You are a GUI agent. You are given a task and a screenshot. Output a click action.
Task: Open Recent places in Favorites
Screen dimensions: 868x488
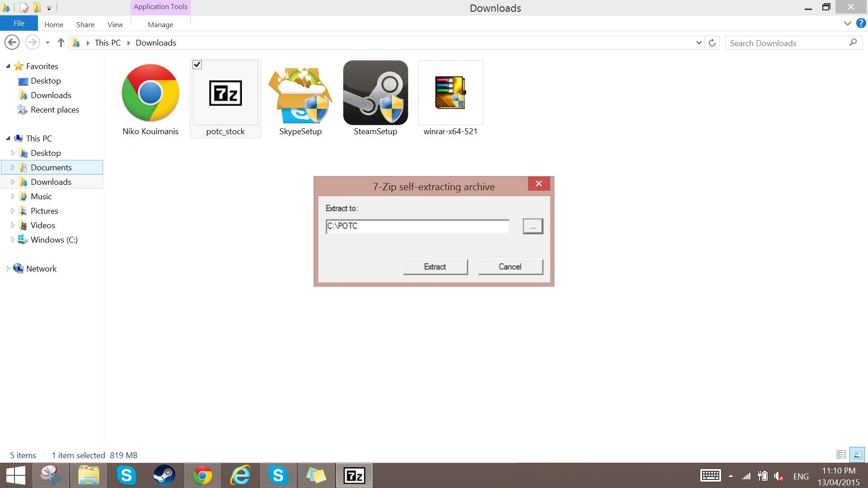pos(55,109)
